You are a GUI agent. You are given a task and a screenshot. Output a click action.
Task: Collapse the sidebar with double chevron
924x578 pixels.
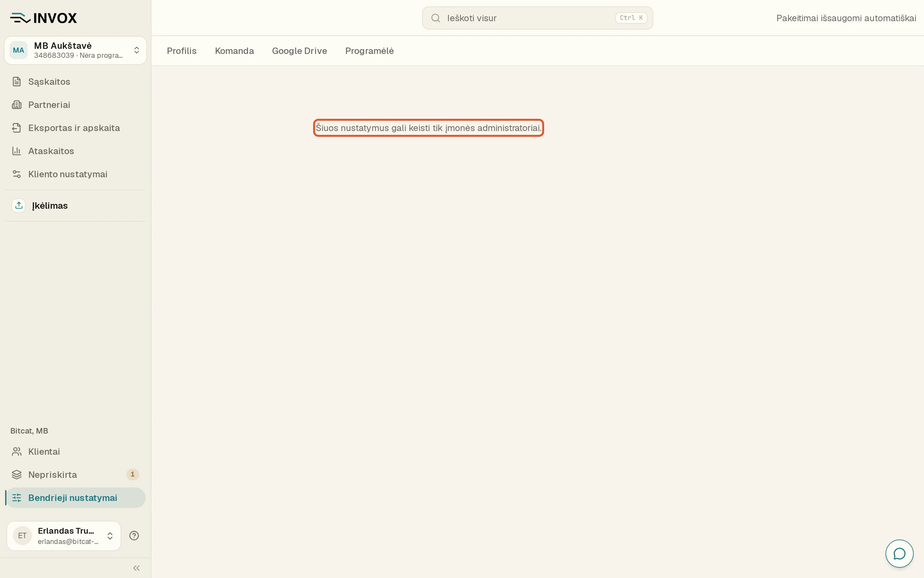(x=136, y=568)
